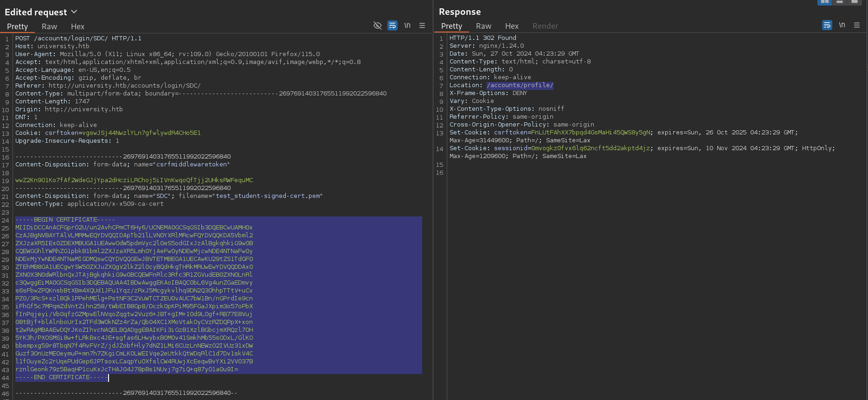Select the tabbed layout icon
Image resolution: width=868 pixels, height=400 pixels.
coord(855,2)
